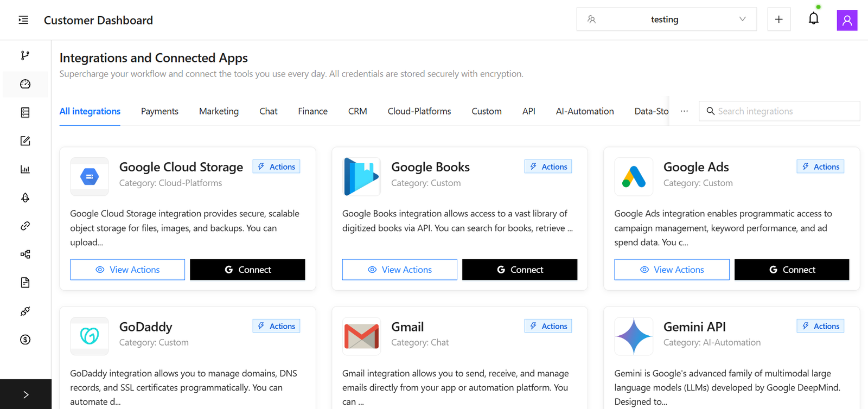
Task: Click the plus button in header
Action: (x=778, y=20)
